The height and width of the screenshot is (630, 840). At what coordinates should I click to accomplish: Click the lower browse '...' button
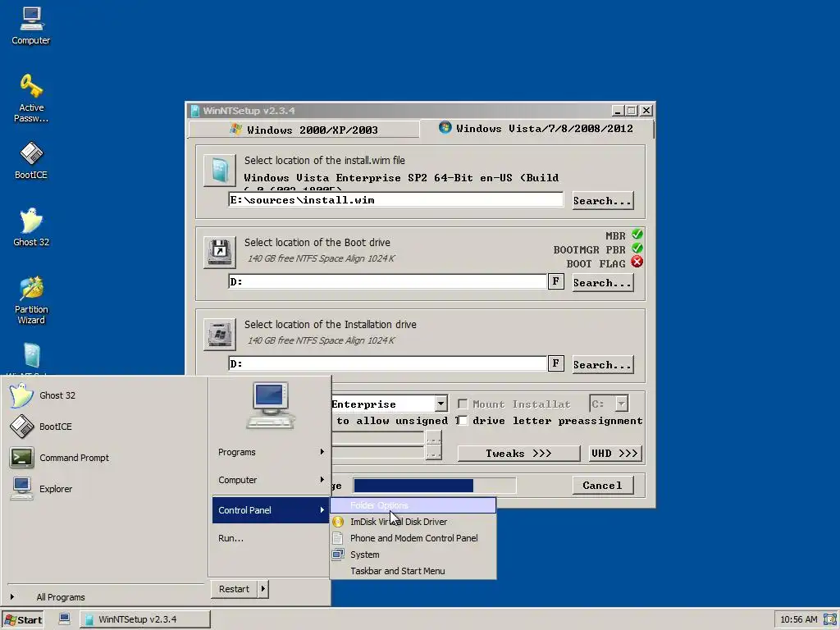(x=433, y=453)
